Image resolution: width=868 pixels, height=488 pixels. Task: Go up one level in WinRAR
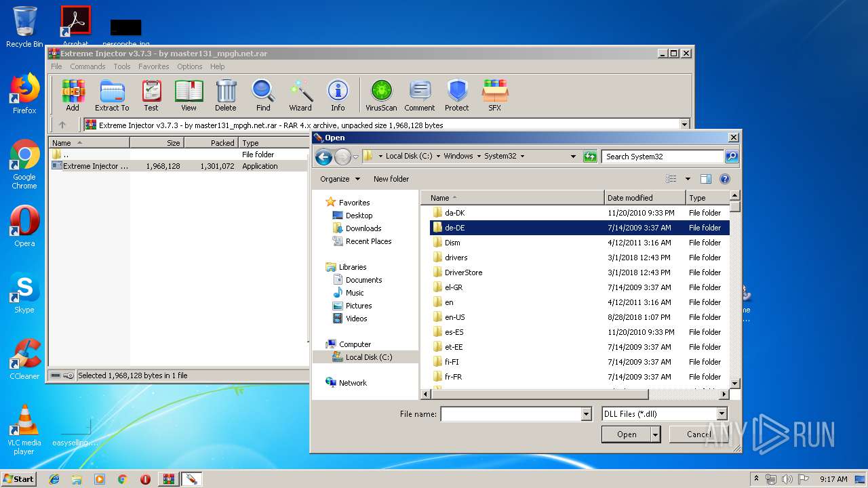click(62, 125)
